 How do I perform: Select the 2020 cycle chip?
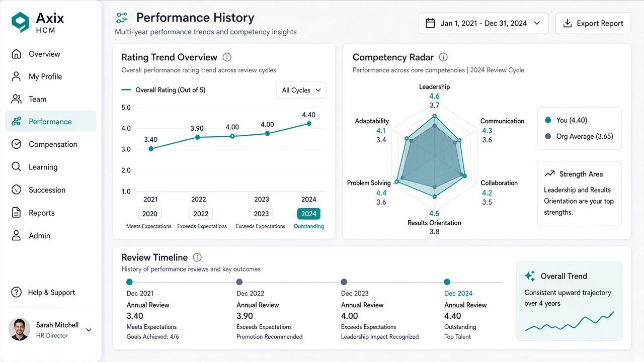(x=150, y=214)
